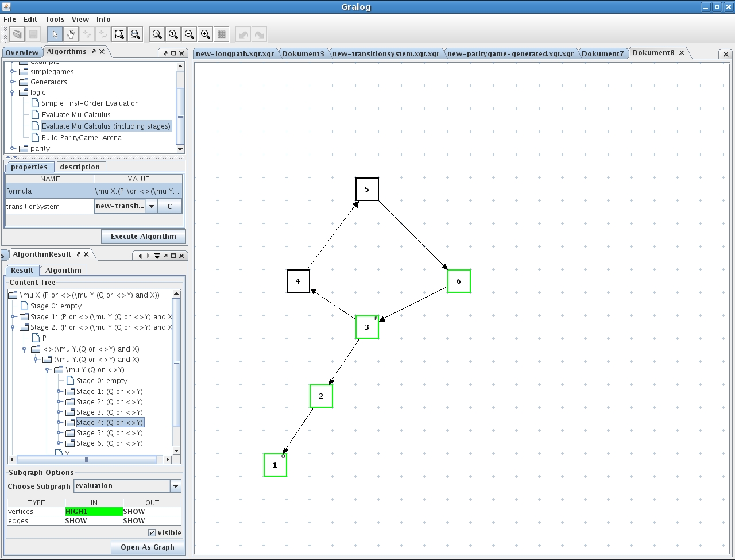Select the hand pan tool
The width and height of the screenshot is (735, 560).
pos(71,34)
